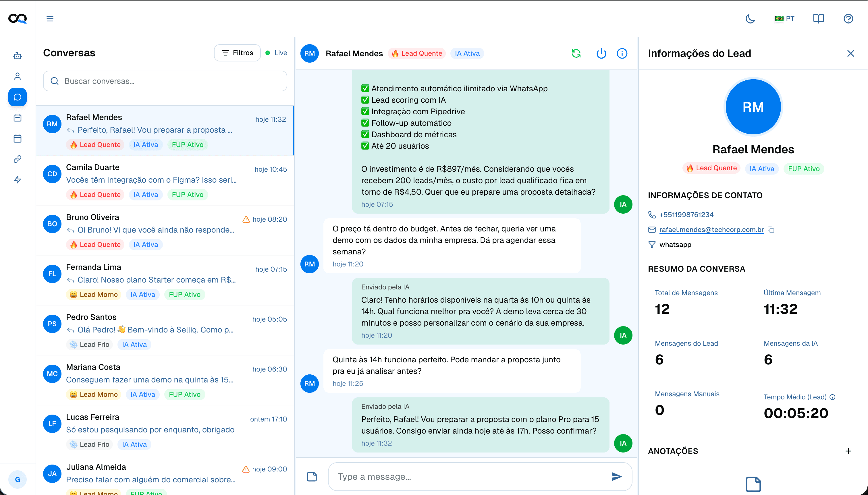The height and width of the screenshot is (495, 868).
Task: Select the conversations chat bubble icon
Action: click(17, 97)
